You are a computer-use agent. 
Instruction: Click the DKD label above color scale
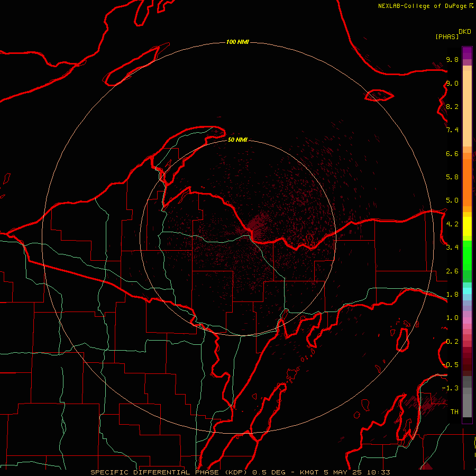click(x=465, y=32)
